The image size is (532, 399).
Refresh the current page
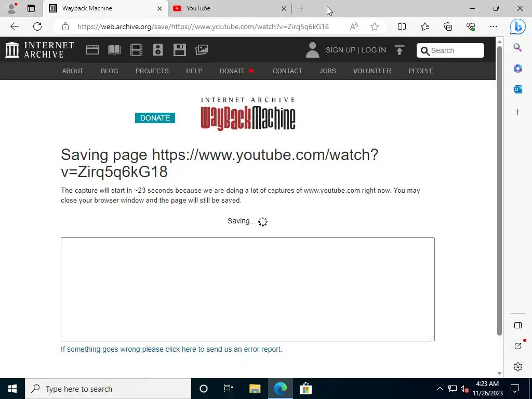(37, 26)
